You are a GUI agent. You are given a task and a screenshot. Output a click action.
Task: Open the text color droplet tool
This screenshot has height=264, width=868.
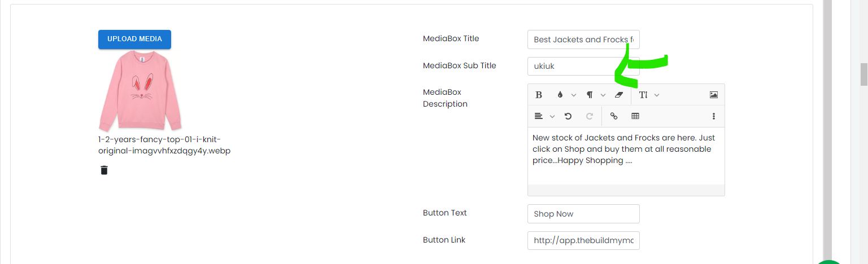tap(560, 95)
